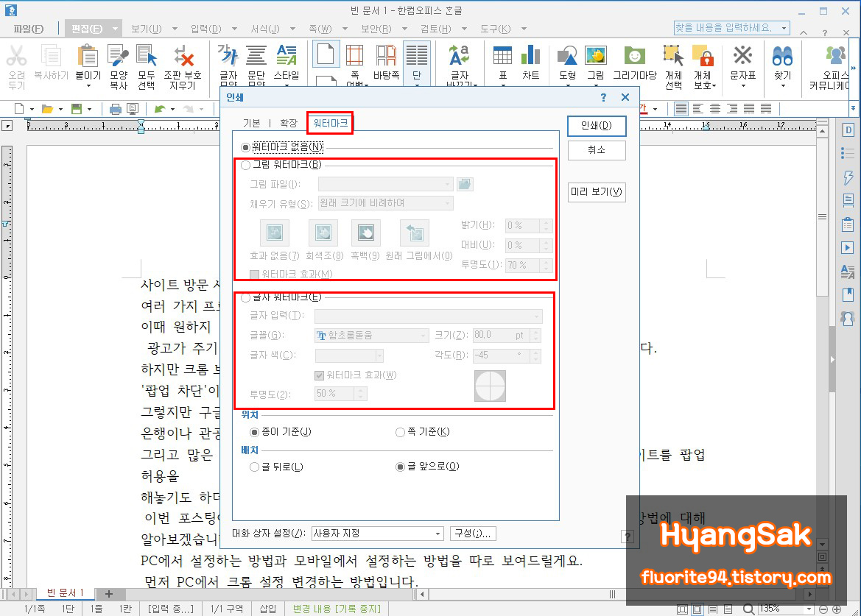This screenshot has height=616, width=861.
Task: Select the 모양 복사 format copy tool
Action: click(118, 56)
